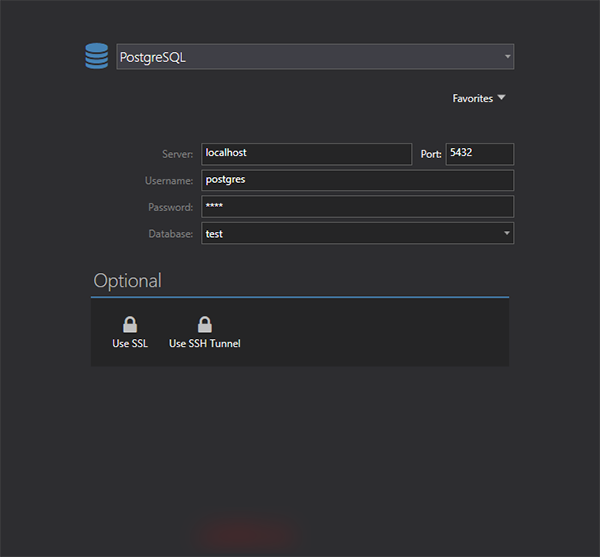Image resolution: width=600 pixels, height=557 pixels.
Task: Click the Password: label
Action: (x=171, y=207)
